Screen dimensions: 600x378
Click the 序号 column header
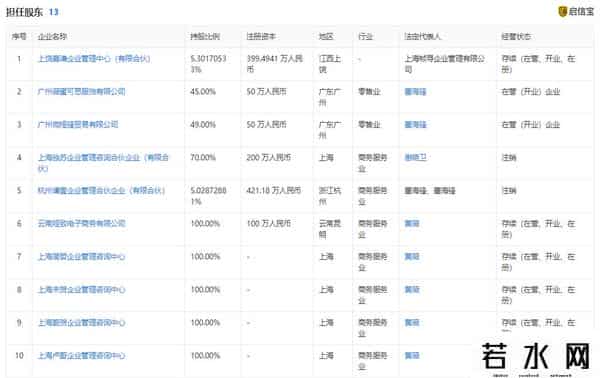click(x=19, y=36)
